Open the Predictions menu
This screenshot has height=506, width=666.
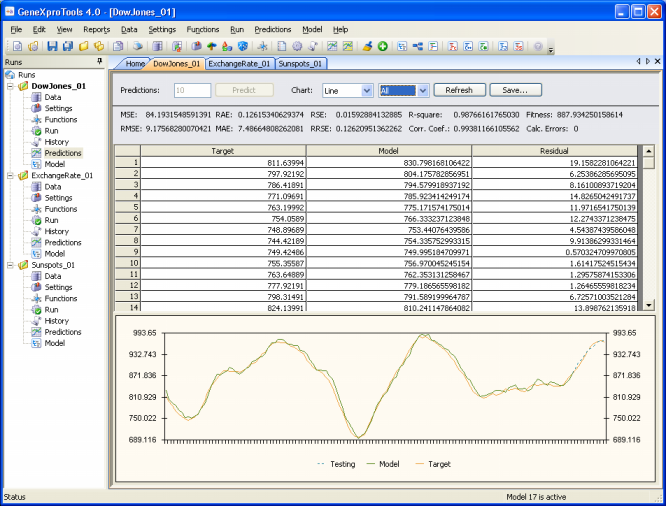[x=273, y=30]
